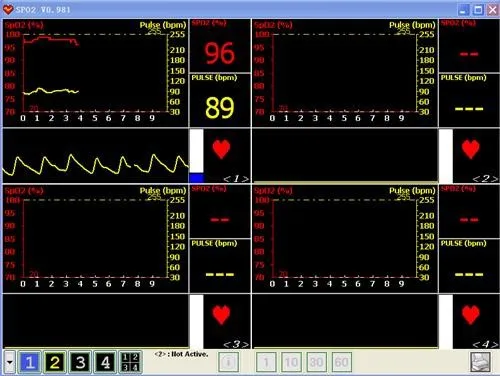Viewport: 500px width, 376px height.
Task: Click the channel 4 pulse dashes readout
Action: (469, 274)
